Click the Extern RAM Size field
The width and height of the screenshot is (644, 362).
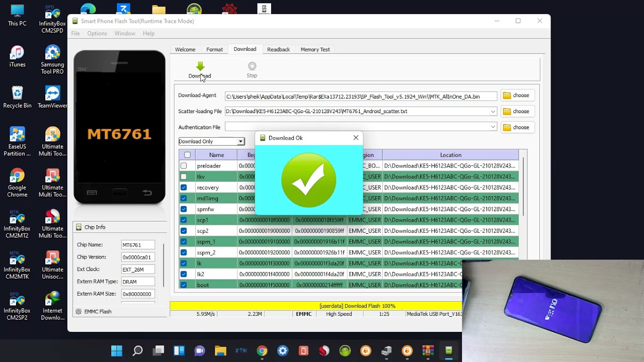[x=138, y=294]
